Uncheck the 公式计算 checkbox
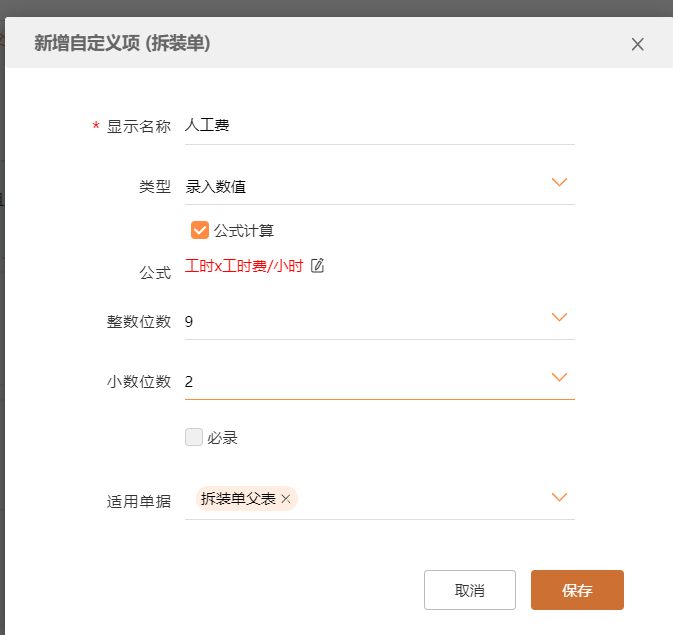This screenshot has height=635, width=673. 200,230
